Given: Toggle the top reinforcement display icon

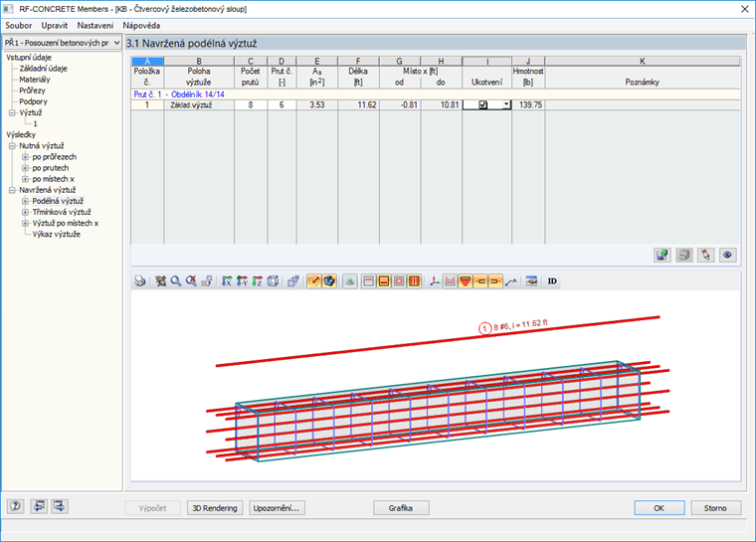Looking at the screenshot, I should click(369, 281).
